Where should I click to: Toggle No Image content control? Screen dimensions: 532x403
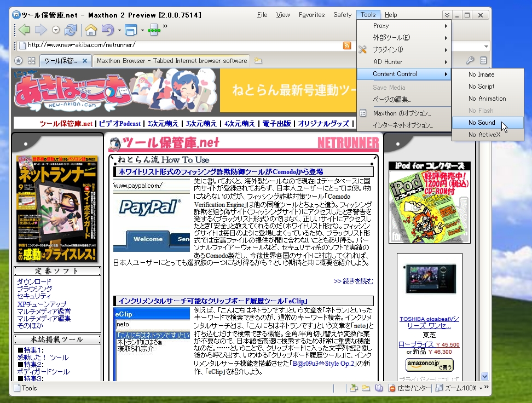coord(488,74)
